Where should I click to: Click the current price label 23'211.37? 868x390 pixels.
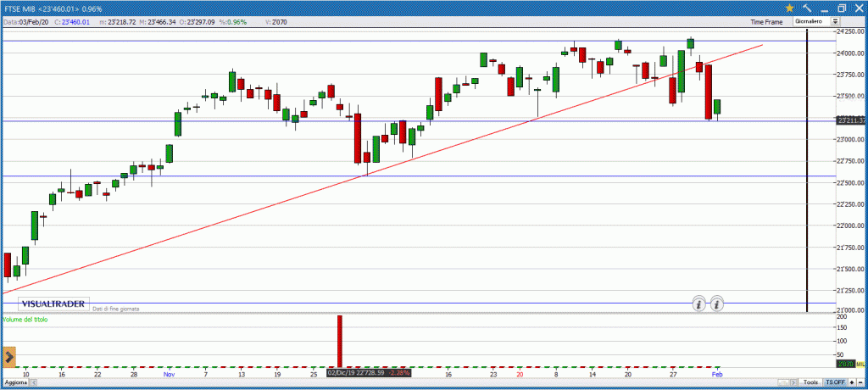point(851,120)
